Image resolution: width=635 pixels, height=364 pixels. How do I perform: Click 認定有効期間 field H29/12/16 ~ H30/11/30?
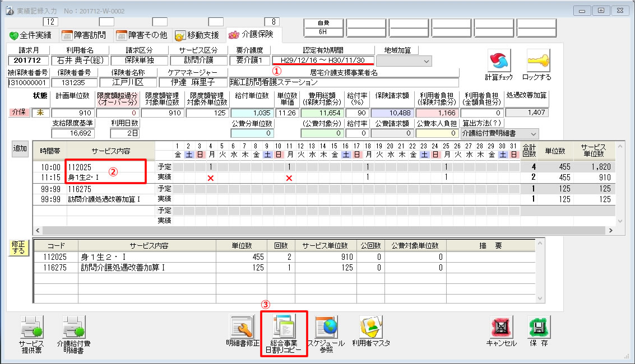[x=323, y=60]
